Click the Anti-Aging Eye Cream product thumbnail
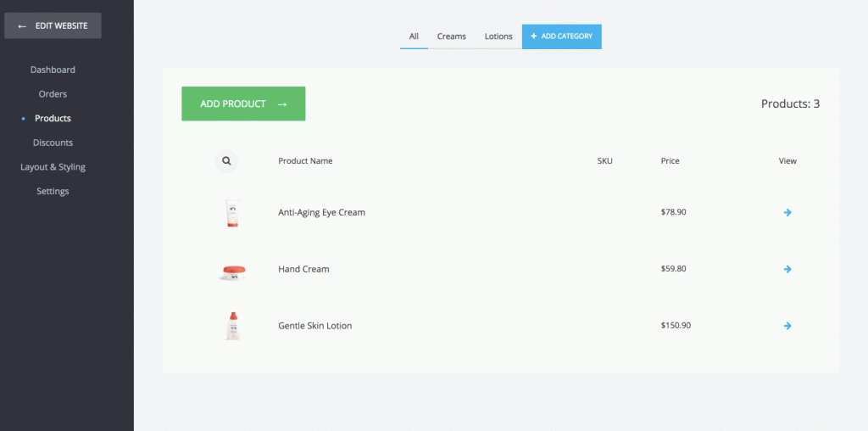 [232, 213]
